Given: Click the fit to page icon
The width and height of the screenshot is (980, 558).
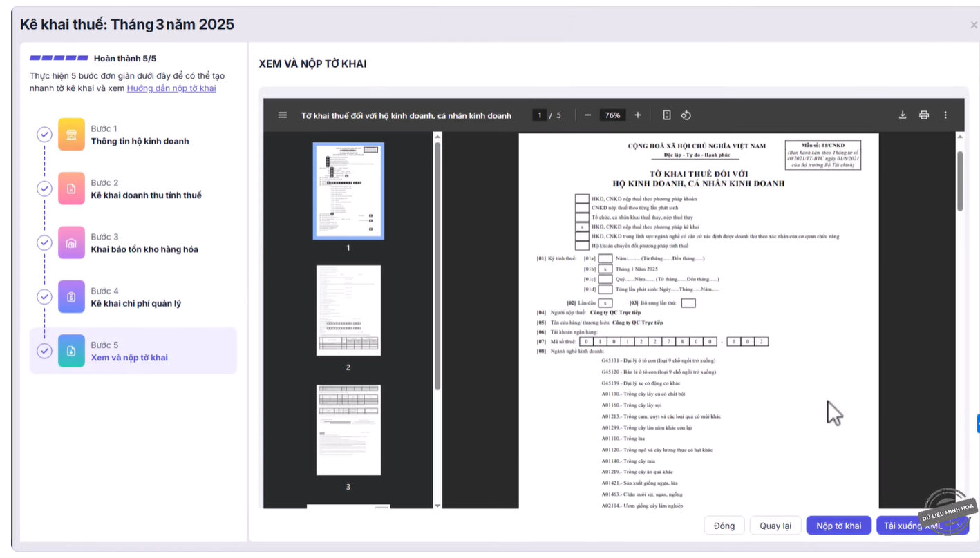Looking at the screenshot, I should 667,115.
